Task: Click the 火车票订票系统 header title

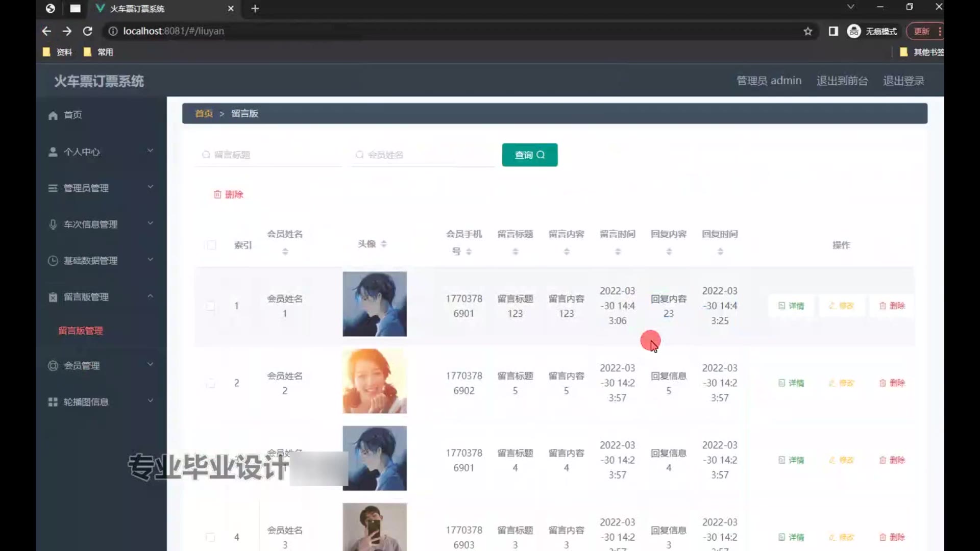Action: [99, 81]
